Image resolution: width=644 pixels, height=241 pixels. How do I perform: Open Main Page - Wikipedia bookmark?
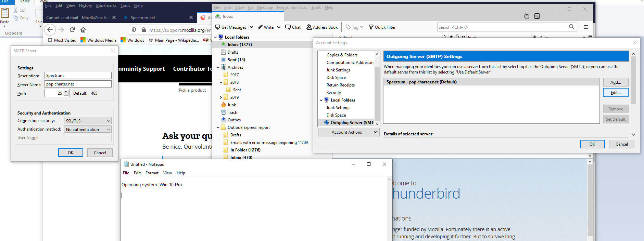pos(174,40)
